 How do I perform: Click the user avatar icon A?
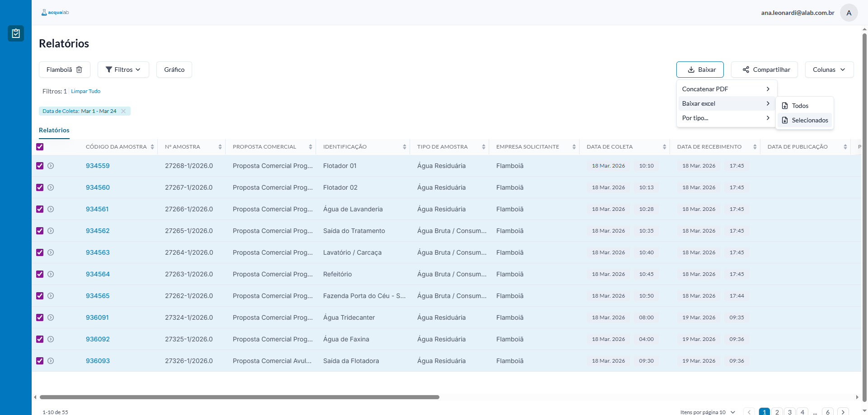point(849,13)
